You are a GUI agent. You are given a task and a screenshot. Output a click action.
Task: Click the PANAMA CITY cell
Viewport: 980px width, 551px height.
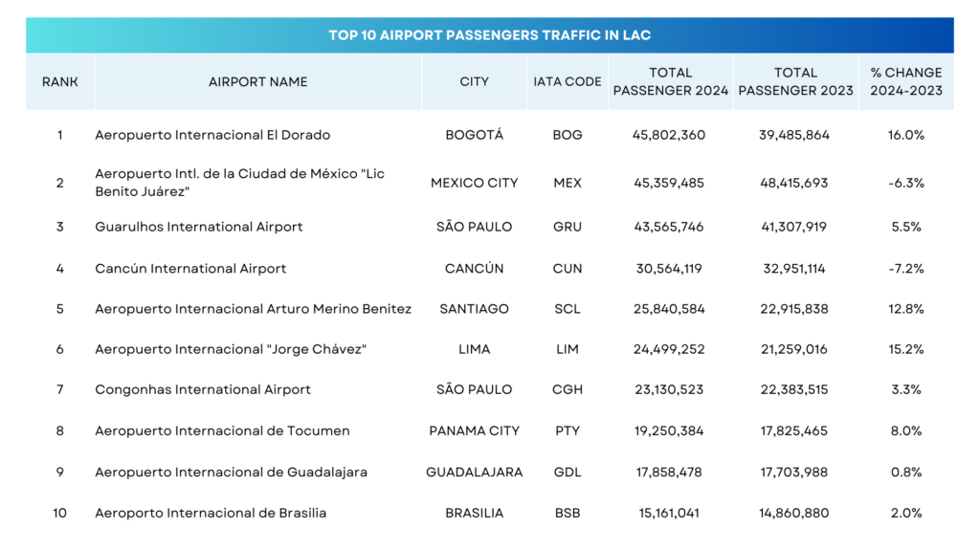coord(474,430)
